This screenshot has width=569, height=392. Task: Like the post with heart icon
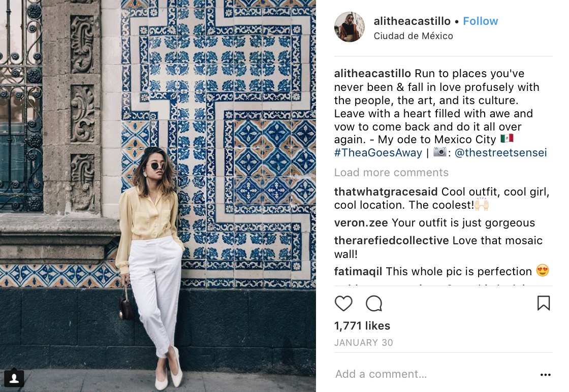343,304
